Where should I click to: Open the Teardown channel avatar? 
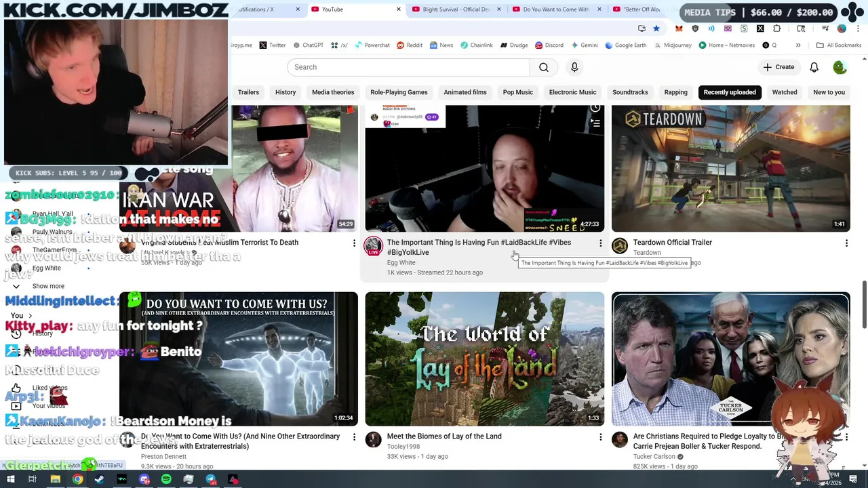[620, 245]
